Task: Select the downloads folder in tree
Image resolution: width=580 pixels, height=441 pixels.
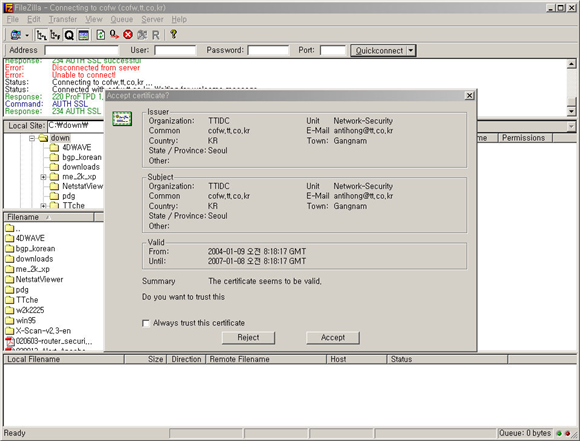Action: click(81, 167)
